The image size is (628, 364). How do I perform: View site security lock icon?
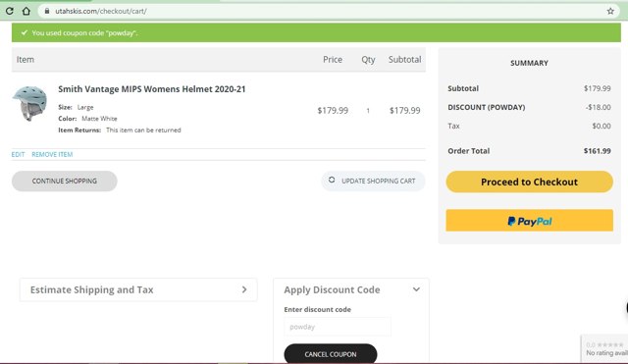(x=47, y=11)
